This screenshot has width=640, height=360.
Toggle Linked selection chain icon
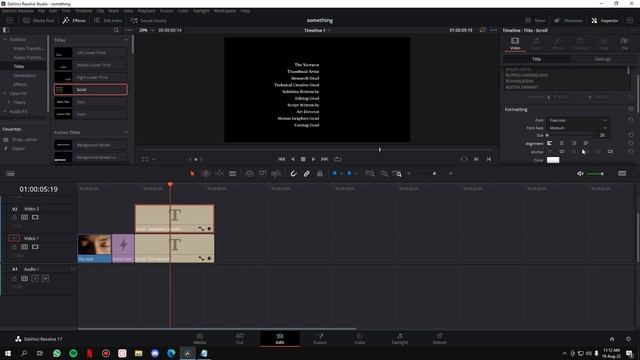pyautogui.click(x=307, y=173)
